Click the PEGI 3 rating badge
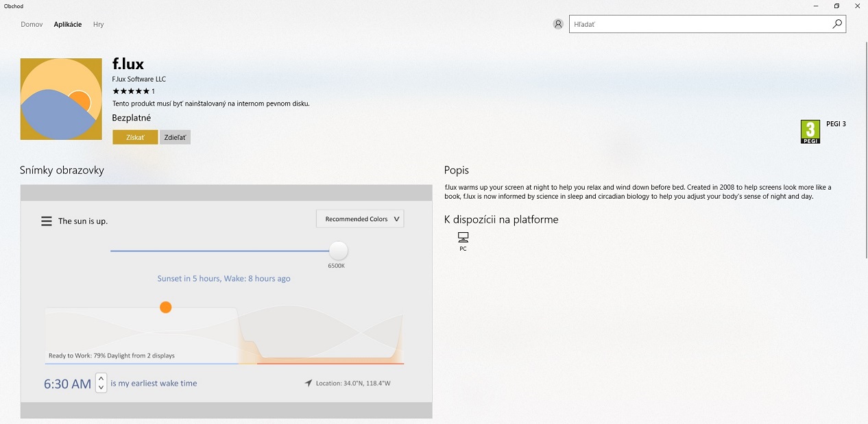 (810, 132)
